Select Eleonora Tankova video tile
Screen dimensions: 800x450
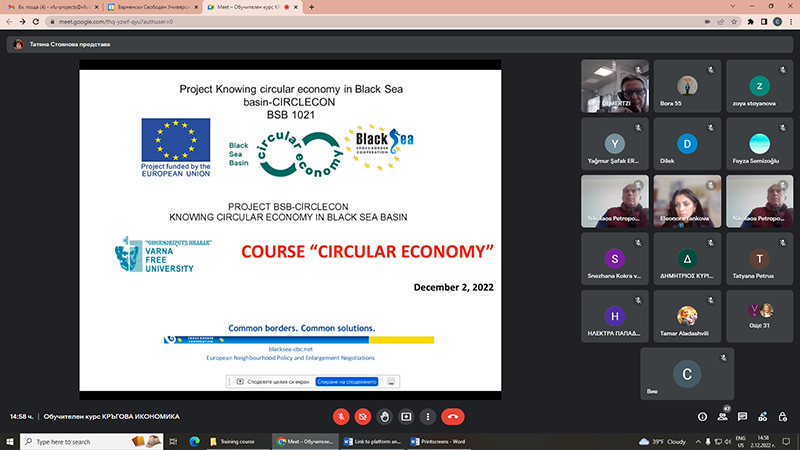pyautogui.click(x=687, y=202)
